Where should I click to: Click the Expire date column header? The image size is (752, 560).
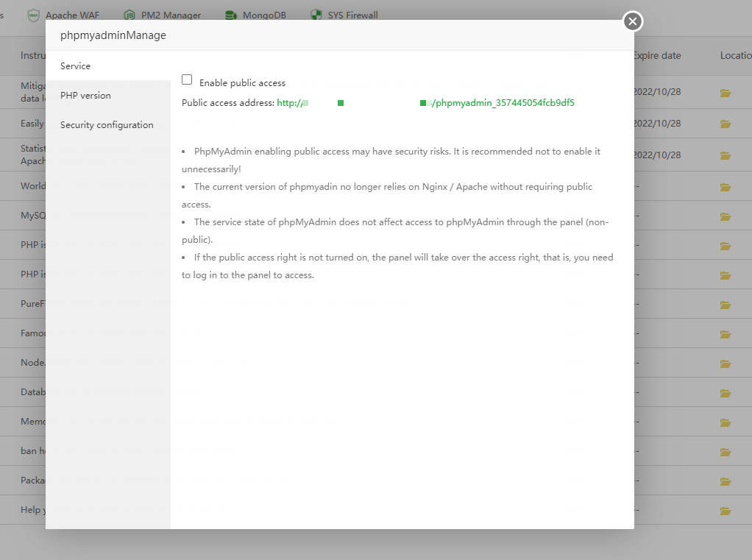click(x=658, y=56)
